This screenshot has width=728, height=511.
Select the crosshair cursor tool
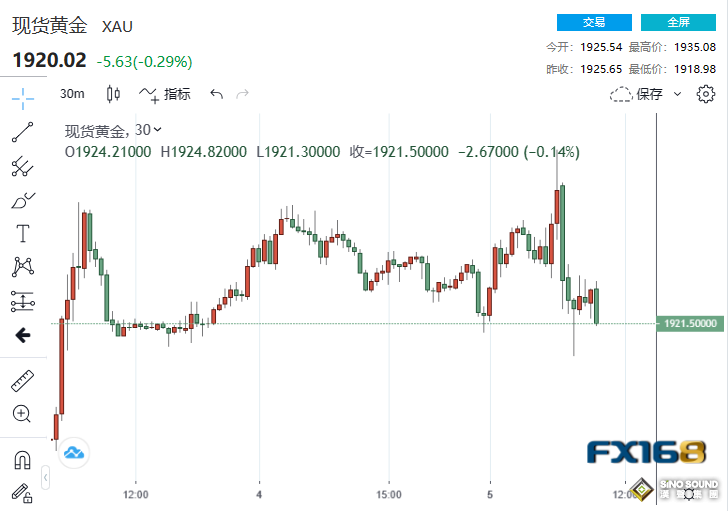tap(22, 97)
